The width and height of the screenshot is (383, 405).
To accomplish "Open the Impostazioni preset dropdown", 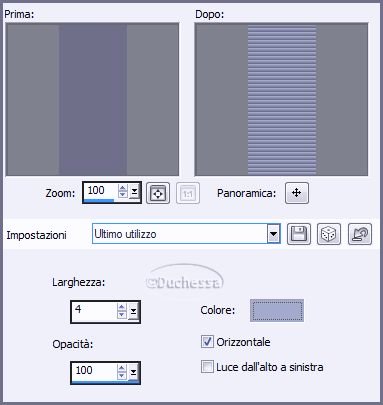I will pos(273,234).
